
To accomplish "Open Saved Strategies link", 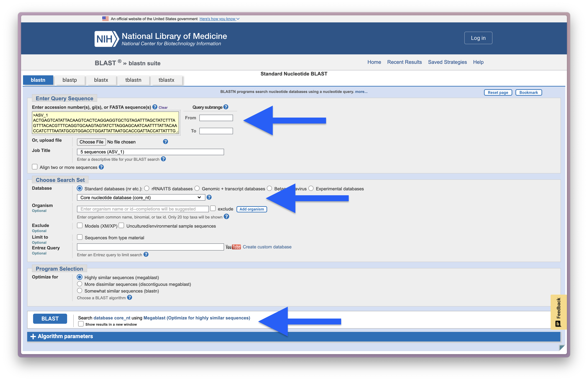I will 447,62.
